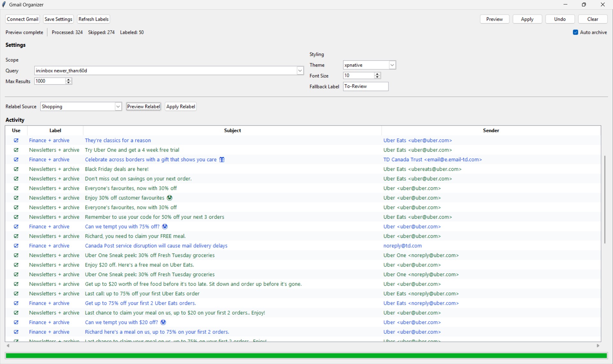Uncheck Use for the 'They're classics for a reason' row
Viewport: 613px width, 364px height.
(16, 140)
